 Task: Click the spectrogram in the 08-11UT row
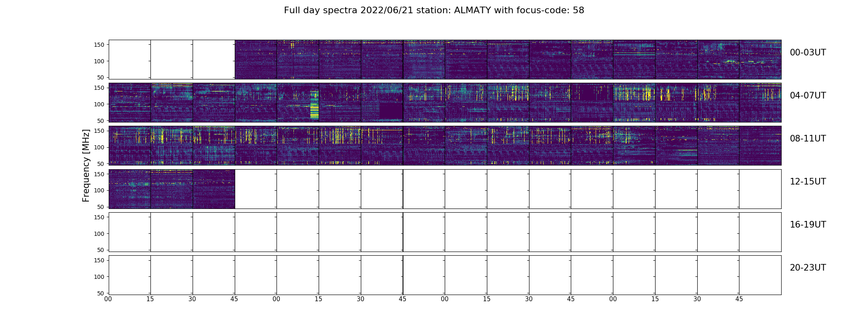click(x=445, y=146)
